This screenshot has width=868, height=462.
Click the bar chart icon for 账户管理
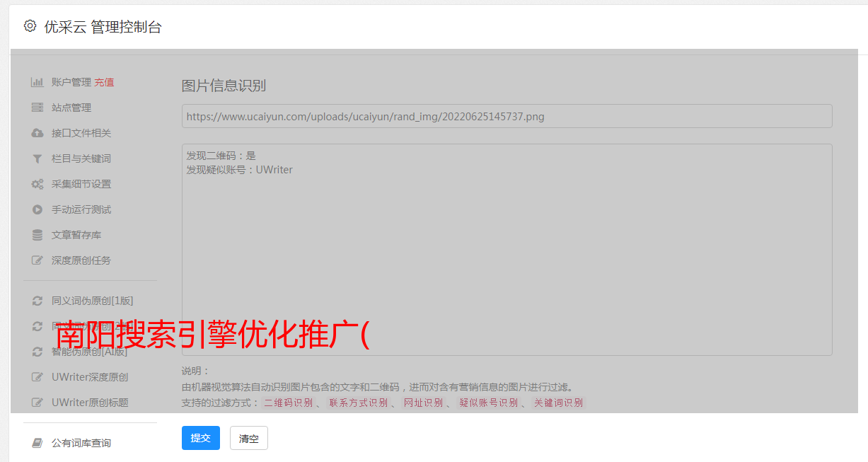tap(37, 82)
